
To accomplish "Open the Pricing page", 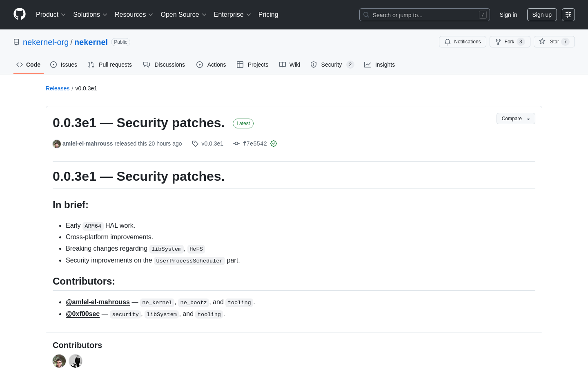I will 268,15.
